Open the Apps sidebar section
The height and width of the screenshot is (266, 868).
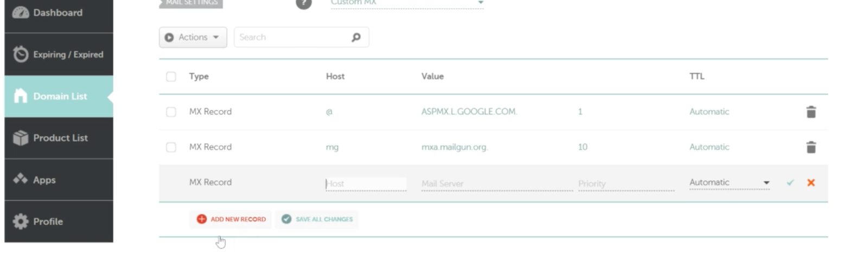tap(59, 180)
